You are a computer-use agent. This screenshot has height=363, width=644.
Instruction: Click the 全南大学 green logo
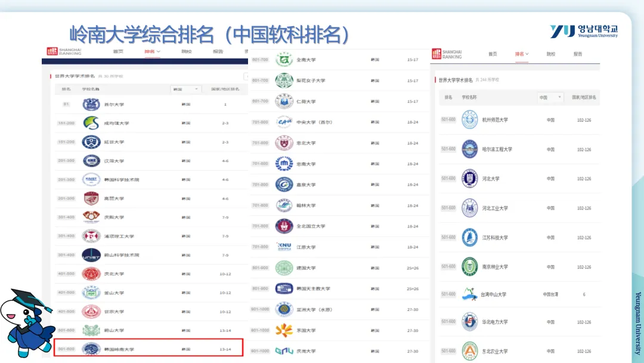[x=284, y=60]
